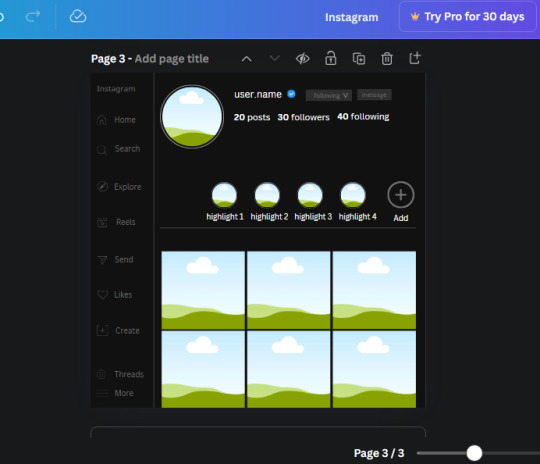This screenshot has width=540, height=464.
Task: Select the Threads icon in design
Action: [x=101, y=374]
